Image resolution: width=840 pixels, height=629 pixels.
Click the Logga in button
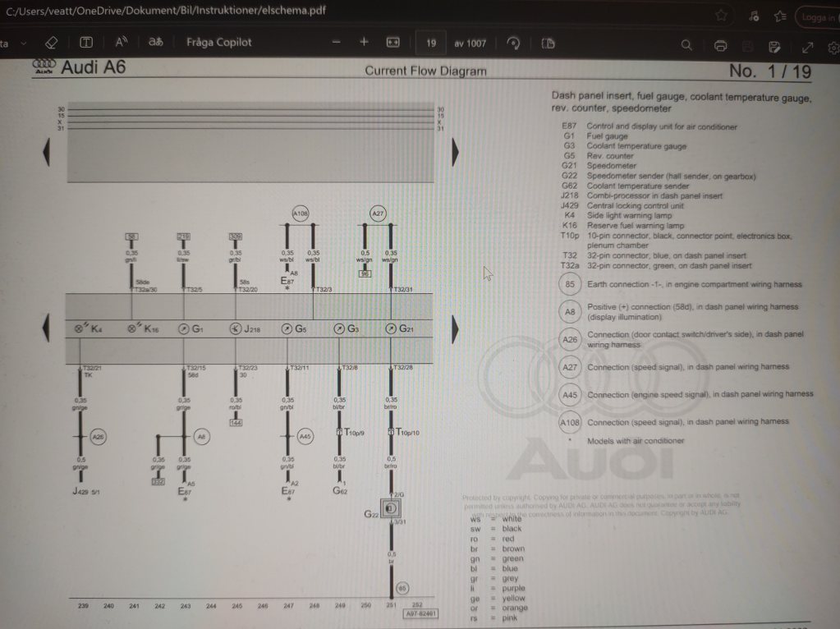[x=816, y=17]
